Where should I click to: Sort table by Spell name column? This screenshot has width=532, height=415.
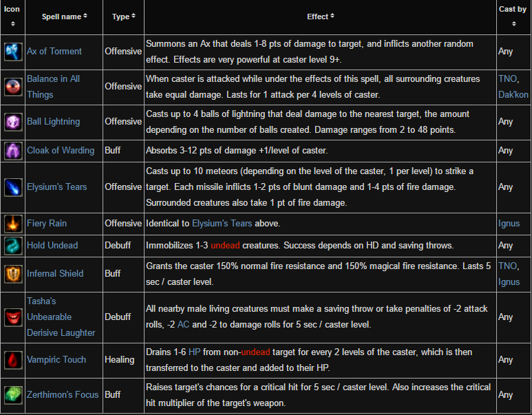pos(64,17)
